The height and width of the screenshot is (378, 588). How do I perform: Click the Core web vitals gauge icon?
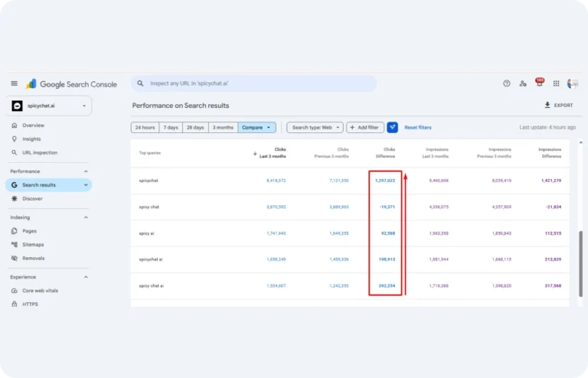click(15, 290)
